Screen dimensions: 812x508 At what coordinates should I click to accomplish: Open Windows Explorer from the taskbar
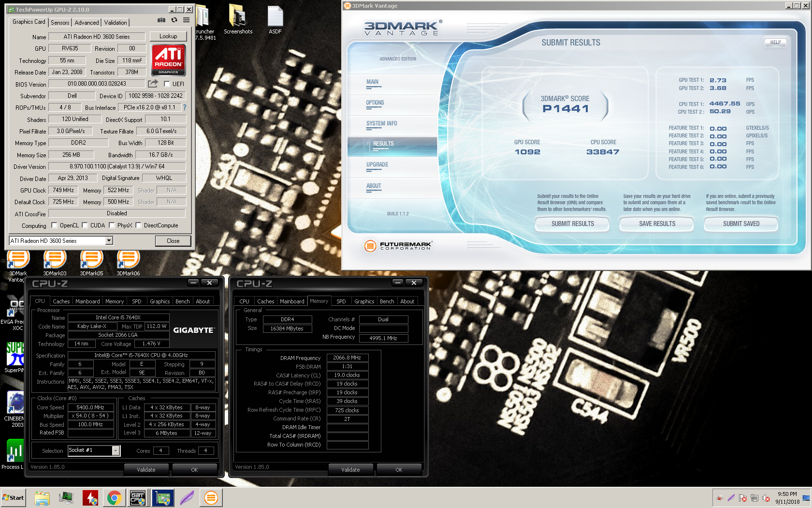(x=42, y=498)
